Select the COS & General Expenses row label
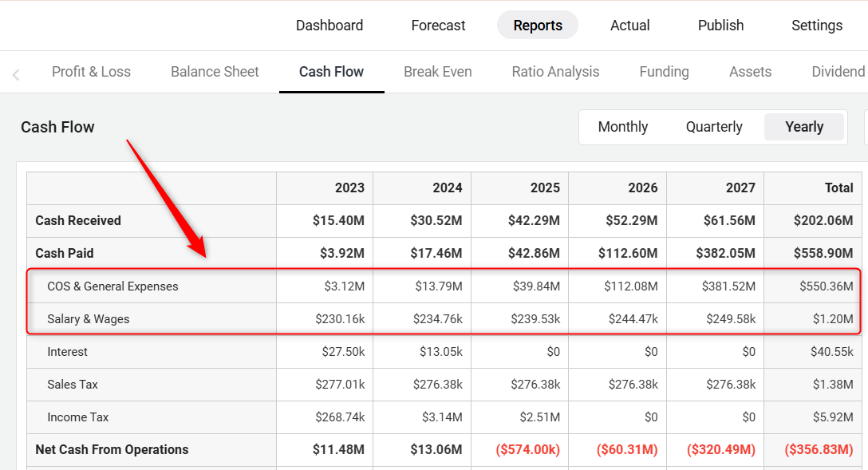Viewport: 868px width, 470px height. coord(113,286)
